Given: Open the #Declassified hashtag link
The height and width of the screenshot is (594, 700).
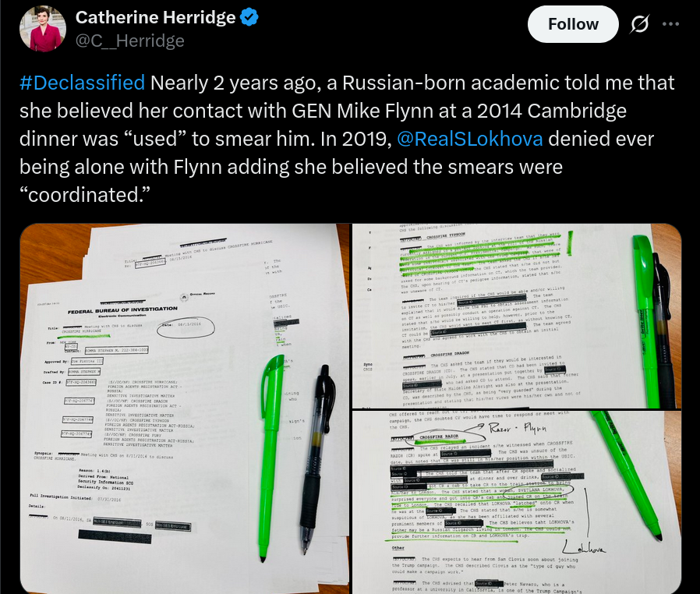Looking at the screenshot, I should [x=82, y=83].
